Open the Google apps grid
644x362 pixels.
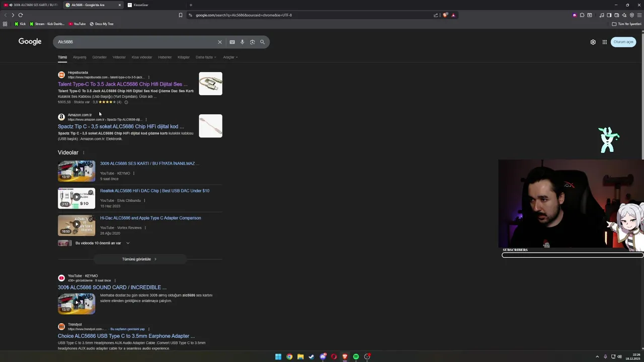pos(604,42)
